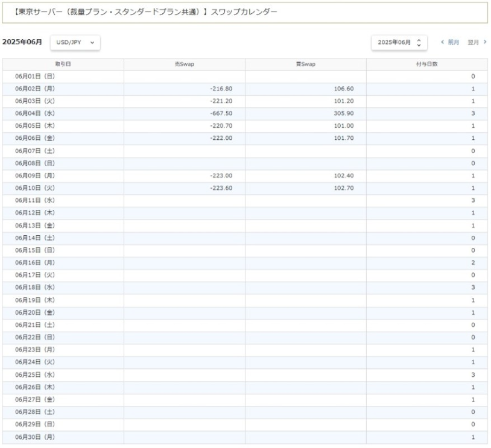Click the buy swap value 101.20
This screenshot has width=491, height=448.
[343, 101]
